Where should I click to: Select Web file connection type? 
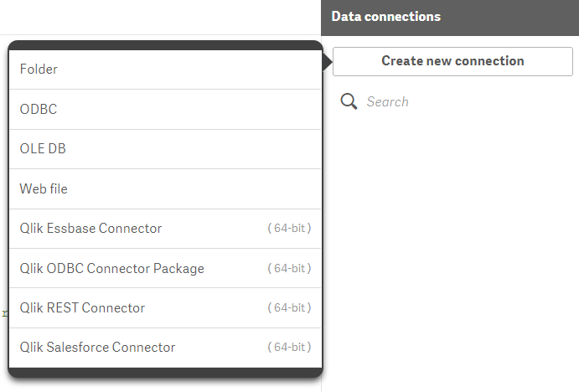[165, 189]
